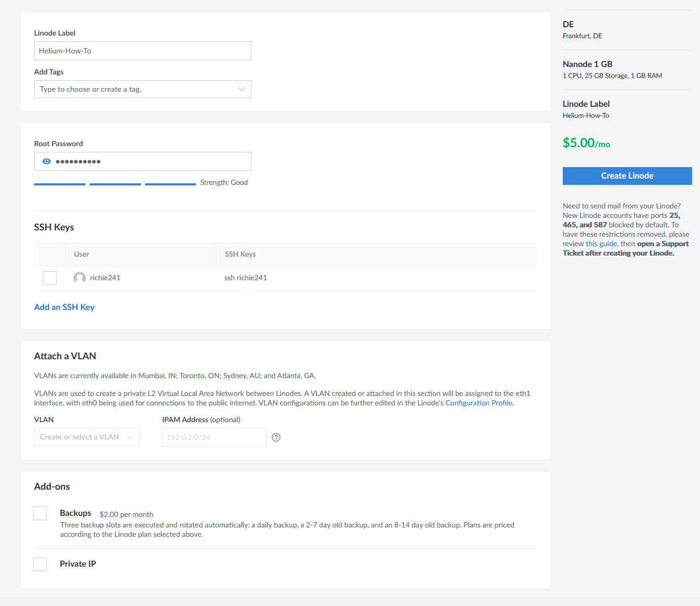Click the $5.00/mo price text

coord(586,143)
